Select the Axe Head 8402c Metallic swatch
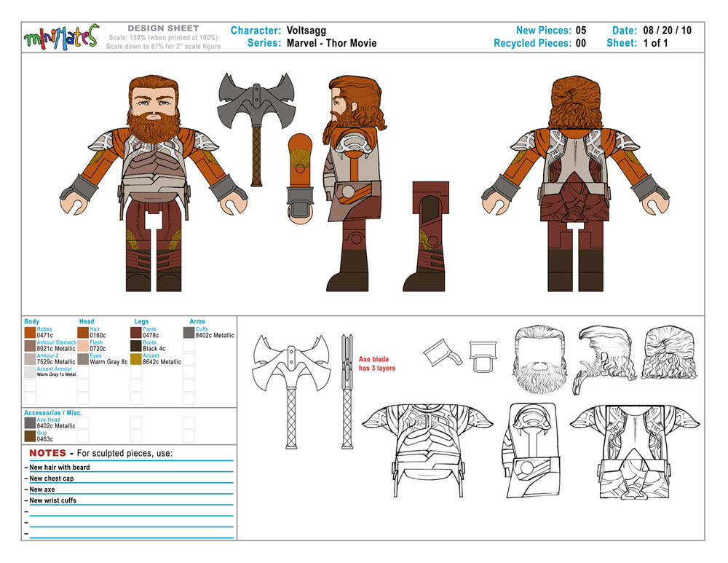728x563 pixels. [x=30, y=422]
